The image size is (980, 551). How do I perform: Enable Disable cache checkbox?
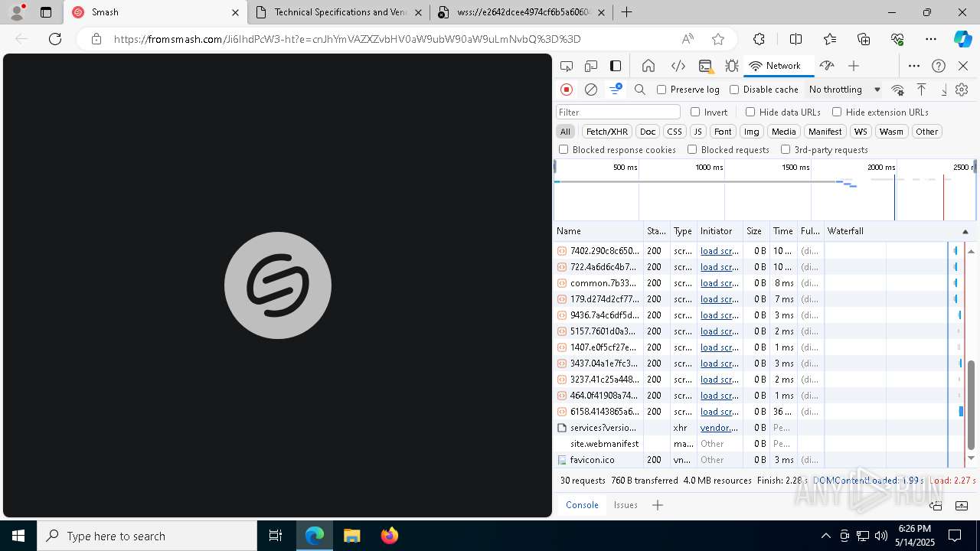[734, 90]
